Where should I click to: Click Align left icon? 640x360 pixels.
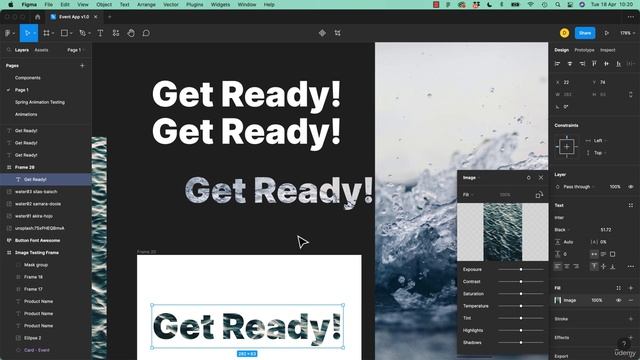pos(558,64)
